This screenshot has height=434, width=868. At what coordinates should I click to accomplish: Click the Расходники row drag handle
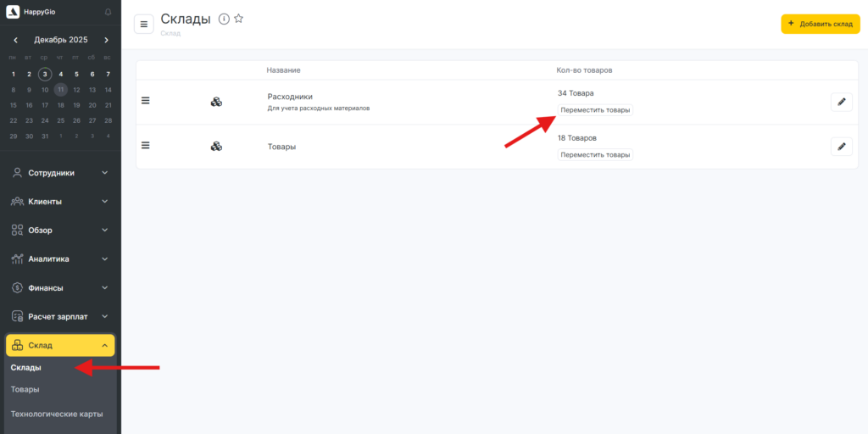click(145, 101)
